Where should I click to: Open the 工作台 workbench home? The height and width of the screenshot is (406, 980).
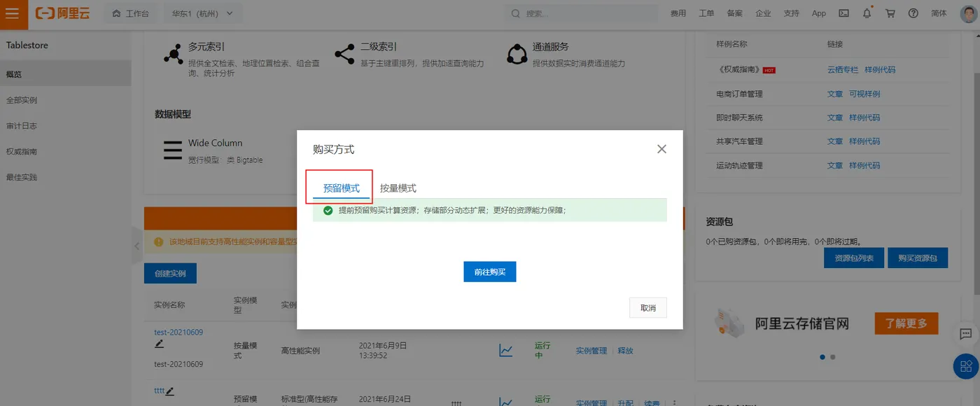pos(130,13)
